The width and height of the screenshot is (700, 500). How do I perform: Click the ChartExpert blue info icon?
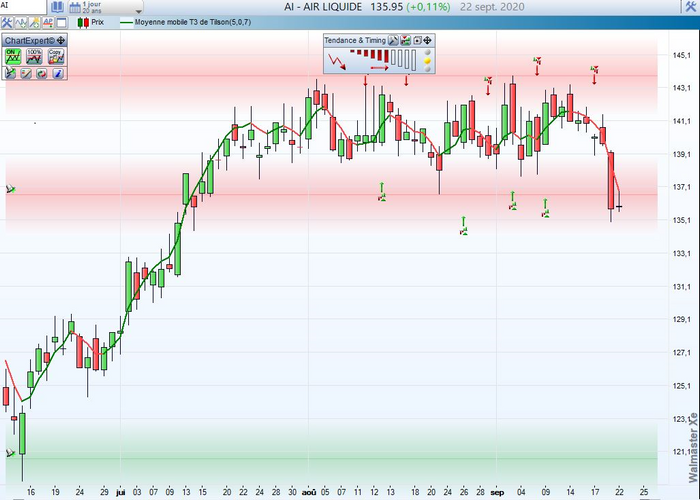[x=58, y=73]
